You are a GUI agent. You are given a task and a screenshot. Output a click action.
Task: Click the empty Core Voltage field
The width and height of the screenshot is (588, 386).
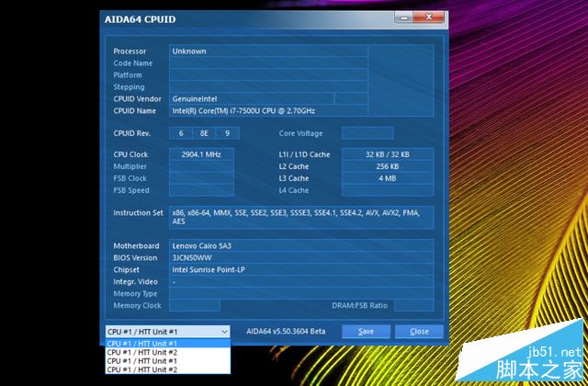[x=367, y=133]
